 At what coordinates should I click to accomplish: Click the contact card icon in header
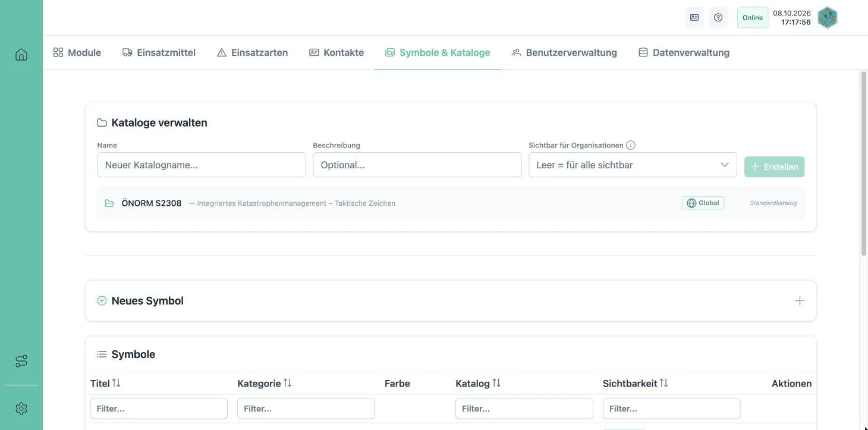click(x=694, y=17)
